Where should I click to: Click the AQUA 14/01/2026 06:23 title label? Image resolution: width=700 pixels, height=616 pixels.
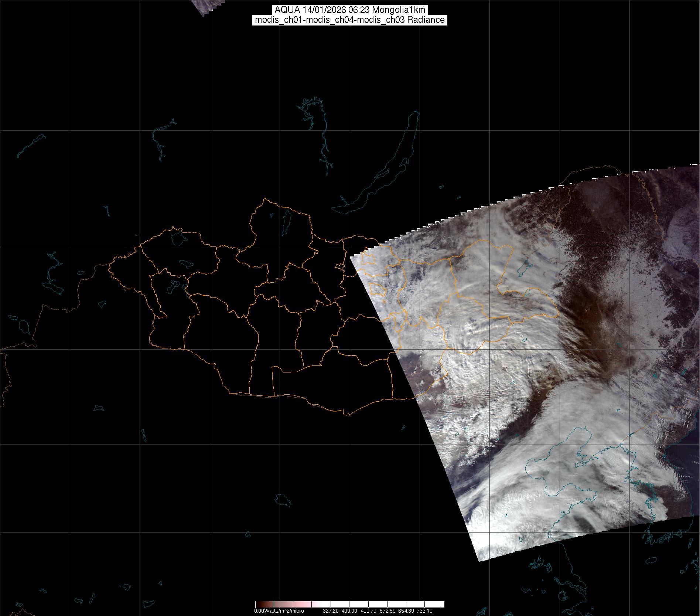click(350, 10)
